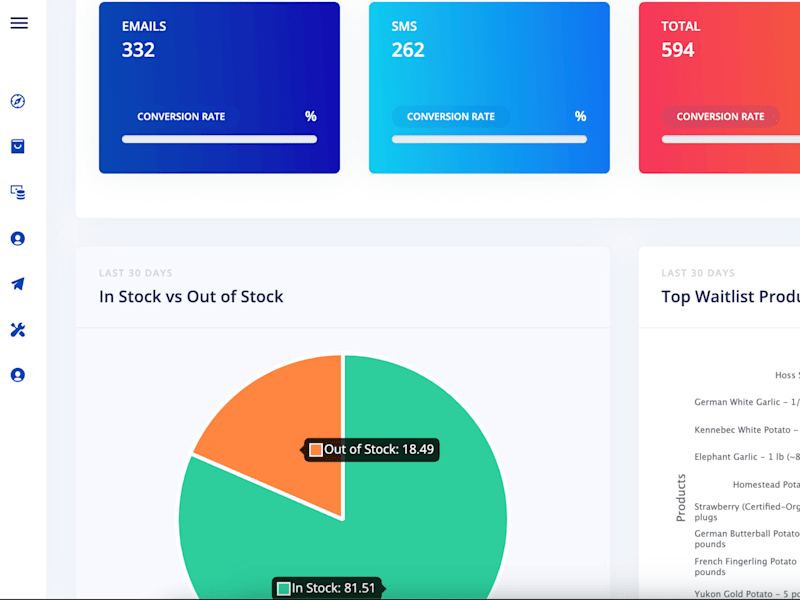The image size is (800, 600).
Task: Click the SMS count 262
Action: (408, 50)
